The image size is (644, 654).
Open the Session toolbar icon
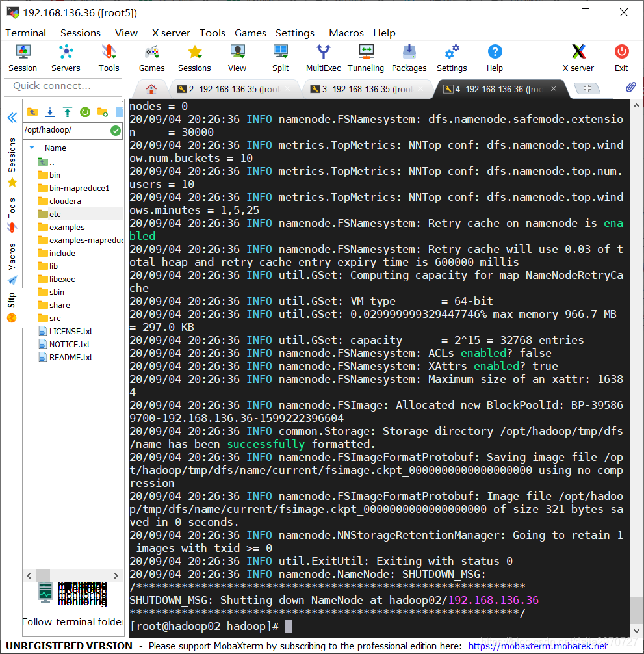(x=23, y=58)
